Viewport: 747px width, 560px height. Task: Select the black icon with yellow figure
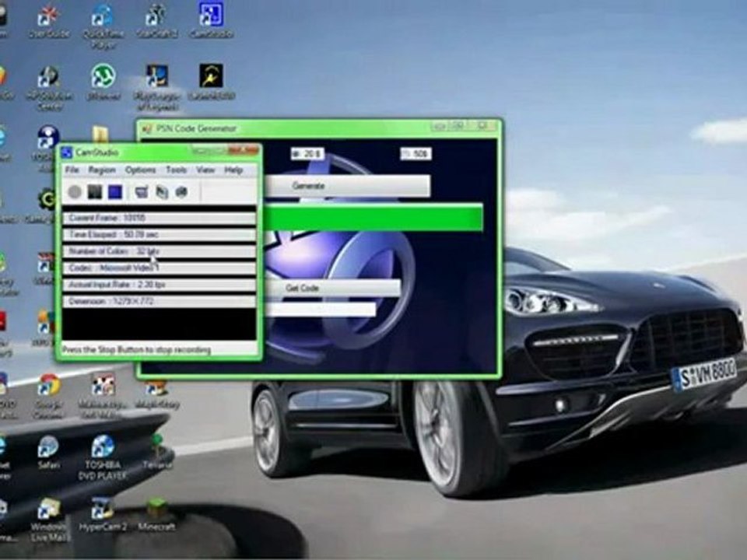pos(211,82)
